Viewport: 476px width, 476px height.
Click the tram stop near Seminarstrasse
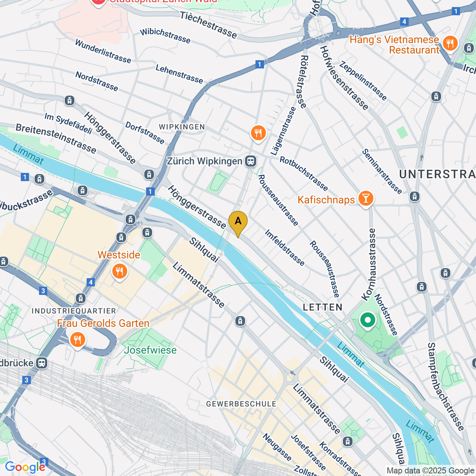tap(415, 196)
